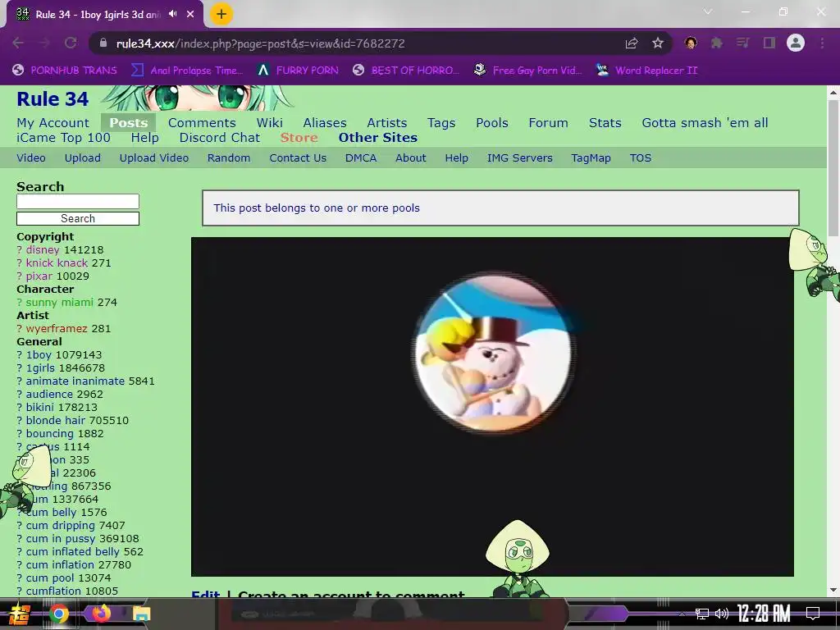The width and height of the screenshot is (840, 630).
Task: Open the notification center icon
Action: point(813,613)
